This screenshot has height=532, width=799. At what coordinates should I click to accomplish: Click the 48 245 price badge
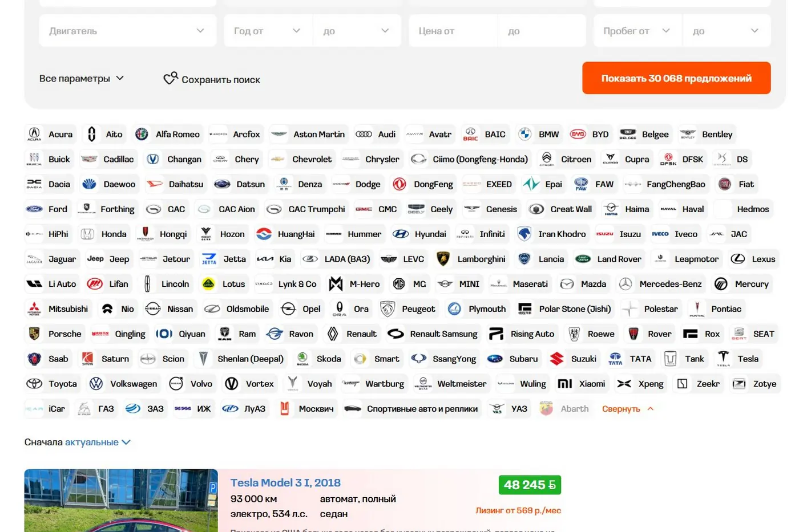point(530,485)
